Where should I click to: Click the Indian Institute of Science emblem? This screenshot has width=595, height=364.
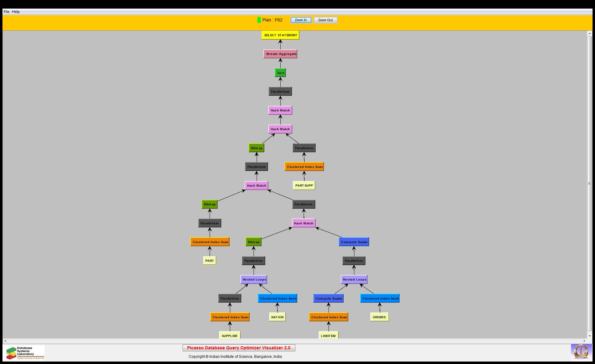coord(581,352)
